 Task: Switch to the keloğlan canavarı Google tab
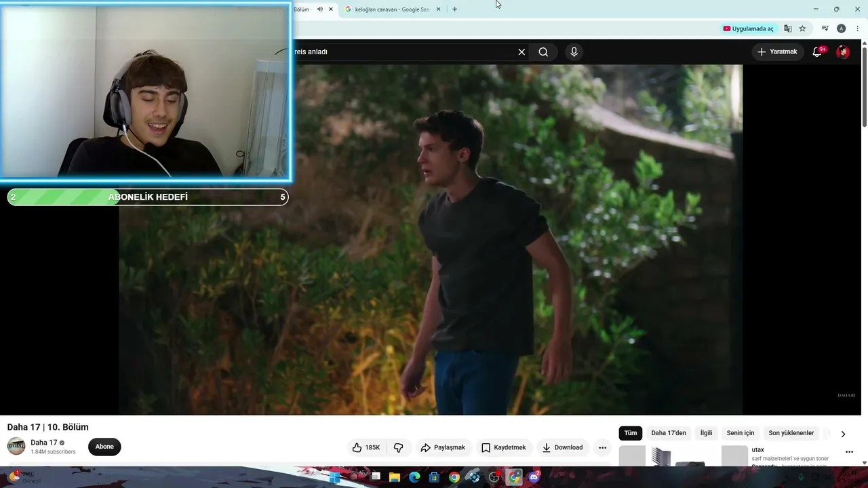pos(392,9)
